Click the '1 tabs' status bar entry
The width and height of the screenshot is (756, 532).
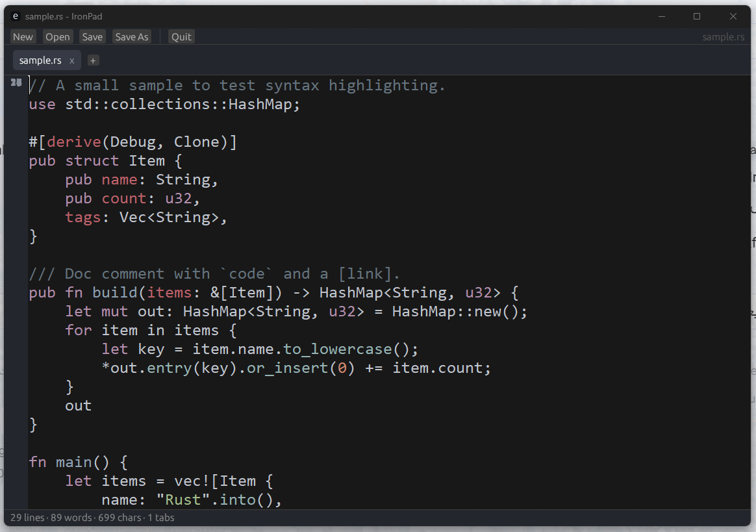(161, 518)
